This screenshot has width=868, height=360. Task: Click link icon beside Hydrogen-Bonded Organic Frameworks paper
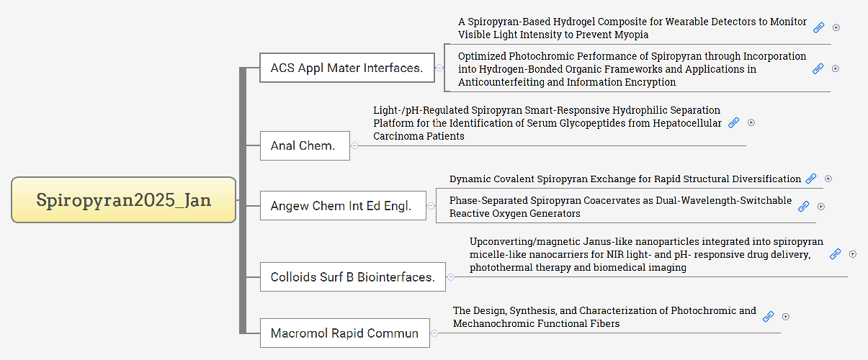(818, 69)
